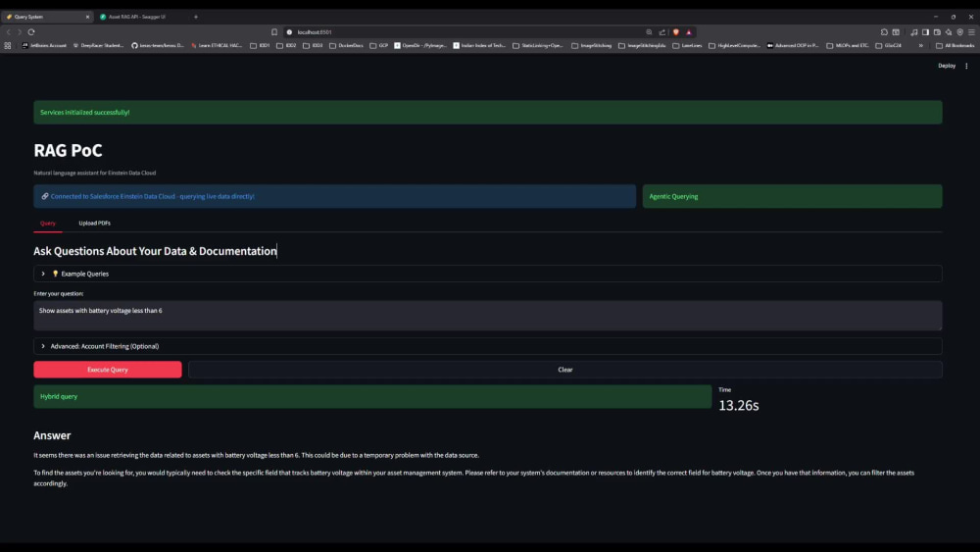Click the Hybrid query status box
The width and height of the screenshot is (980, 552).
[x=372, y=396]
